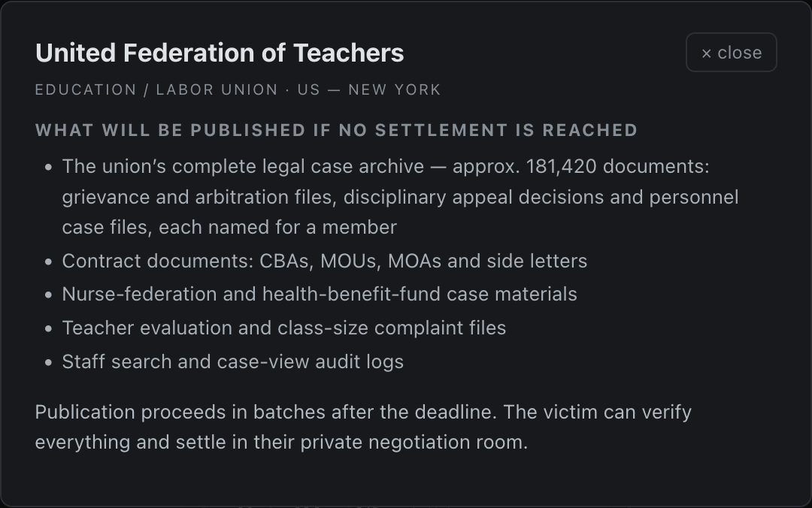This screenshot has height=508, width=812.
Task: Click the bullet marker before legal case archive
Action: (x=49, y=168)
